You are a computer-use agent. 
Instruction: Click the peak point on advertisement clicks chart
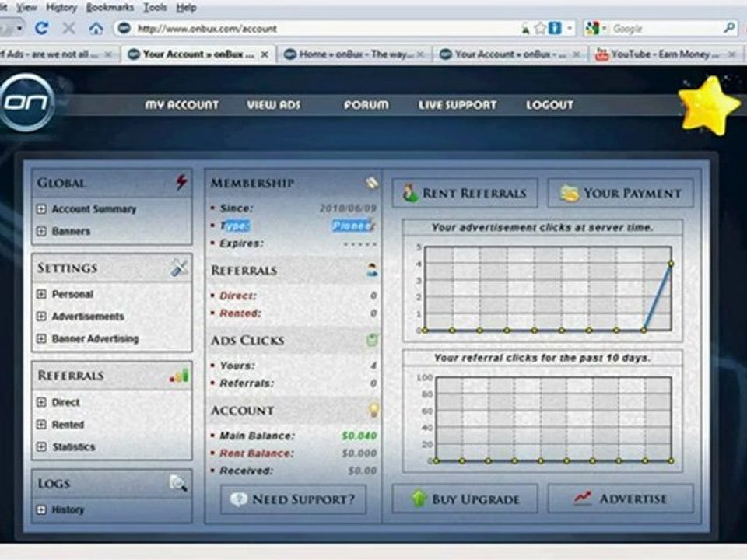point(671,264)
